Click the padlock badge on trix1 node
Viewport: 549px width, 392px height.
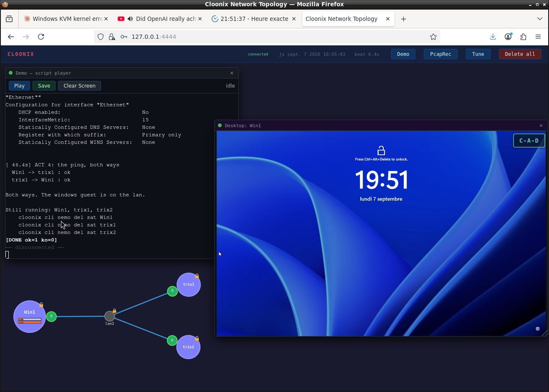point(197,276)
